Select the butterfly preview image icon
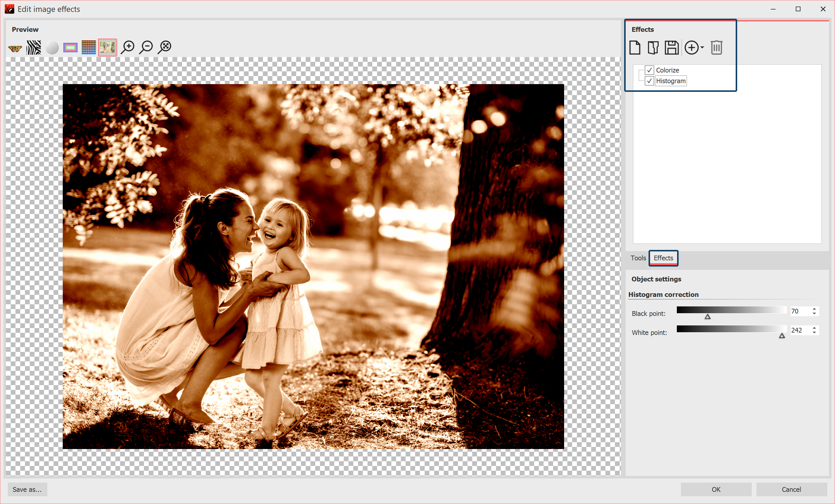The width and height of the screenshot is (835, 504). pos(15,48)
